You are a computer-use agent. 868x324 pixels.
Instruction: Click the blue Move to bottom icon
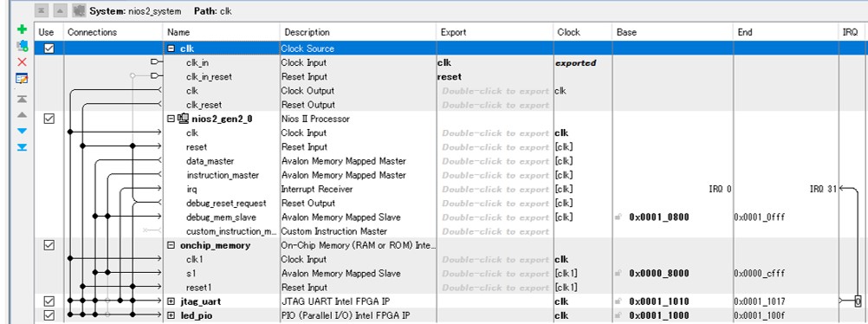click(x=23, y=147)
